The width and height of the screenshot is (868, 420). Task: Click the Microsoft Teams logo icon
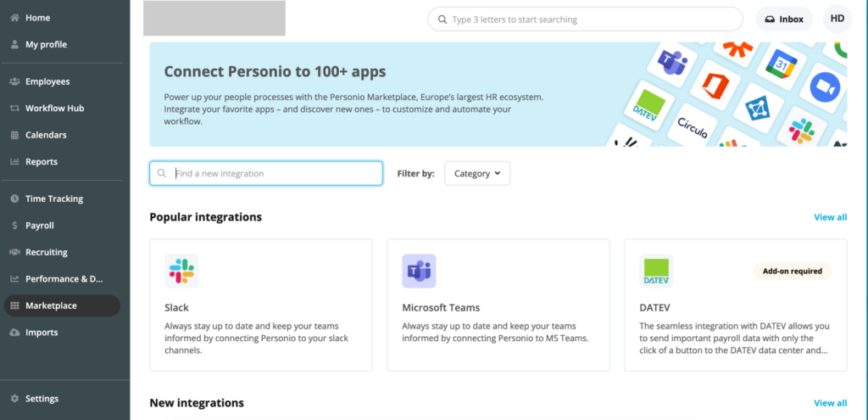(419, 271)
